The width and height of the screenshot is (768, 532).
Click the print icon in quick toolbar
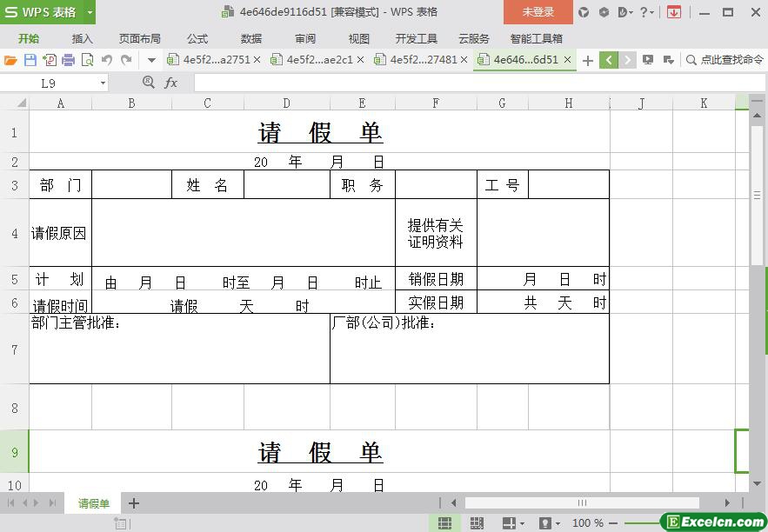[x=68, y=60]
